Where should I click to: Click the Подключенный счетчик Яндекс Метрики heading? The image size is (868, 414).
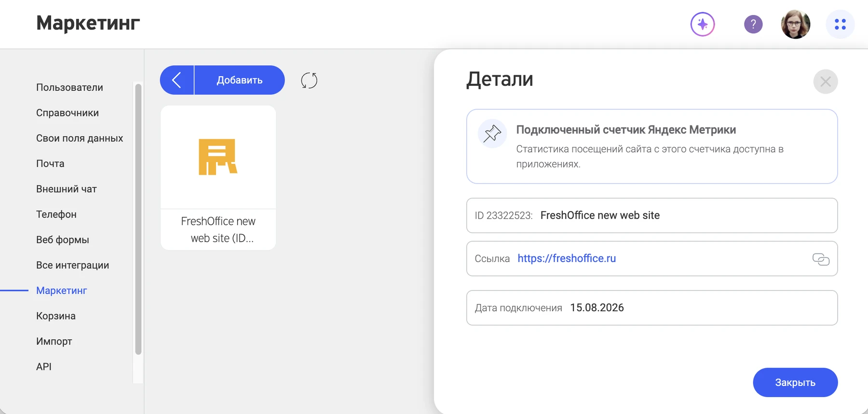point(626,130)
